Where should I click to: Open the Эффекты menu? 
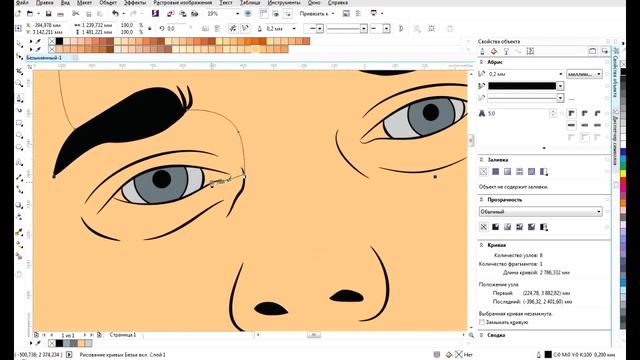tap(135, 3)
